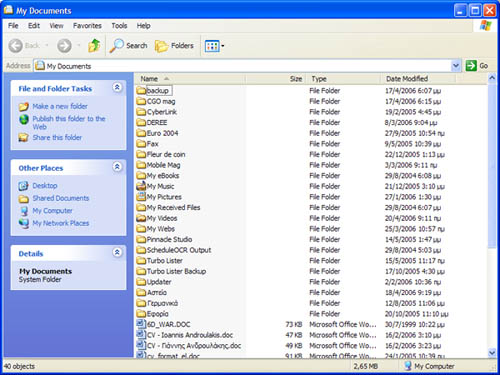The image size is (500, 375).
Task: Sort by the Size column header
Action: click(x=275, y=79)
